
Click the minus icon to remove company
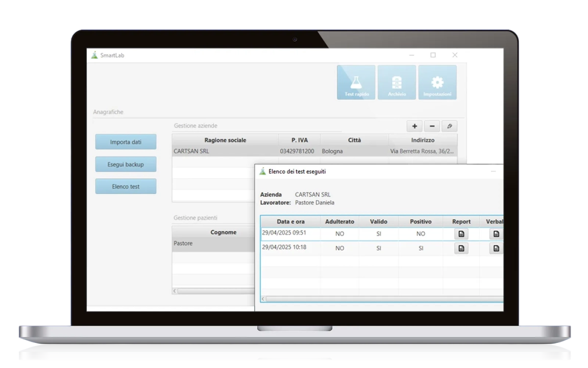[x=432, y=126]
